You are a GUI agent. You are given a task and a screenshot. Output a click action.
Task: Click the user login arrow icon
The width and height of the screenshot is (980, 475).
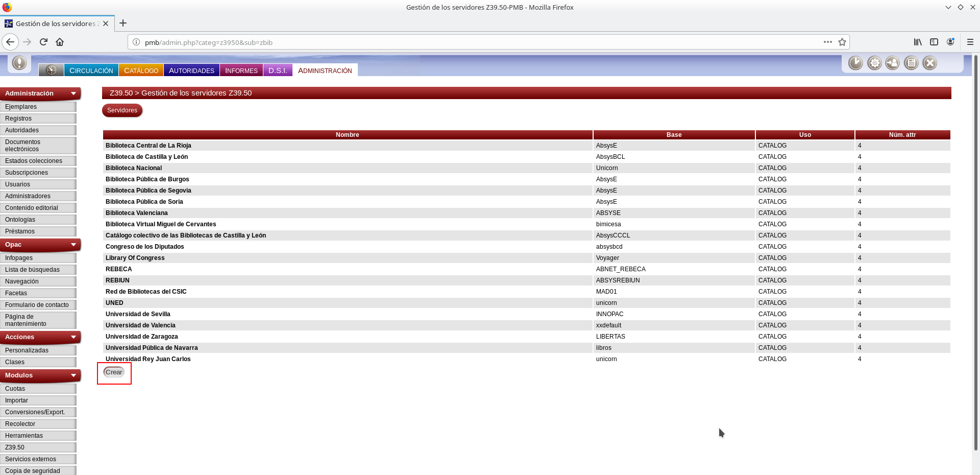[x=893, y=63]
